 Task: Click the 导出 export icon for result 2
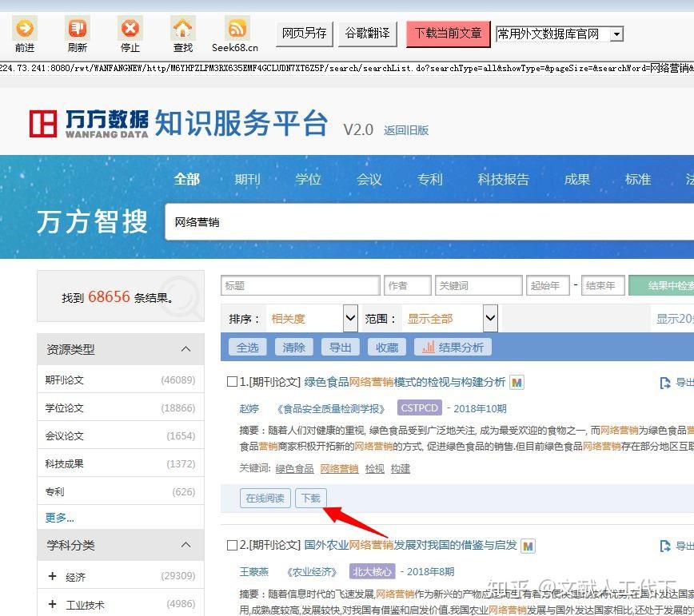coord(664,546)
